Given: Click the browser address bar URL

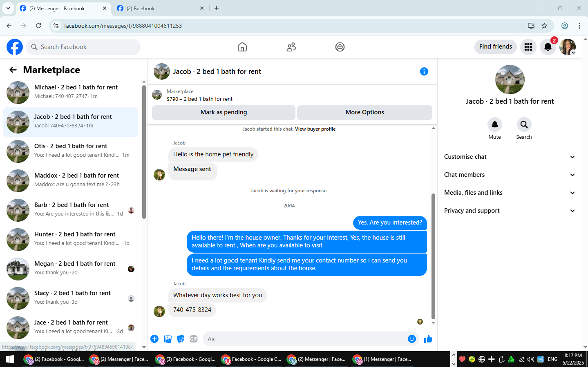Looking at the screenshot, I should pyautogui.click(x=123, y=26).
